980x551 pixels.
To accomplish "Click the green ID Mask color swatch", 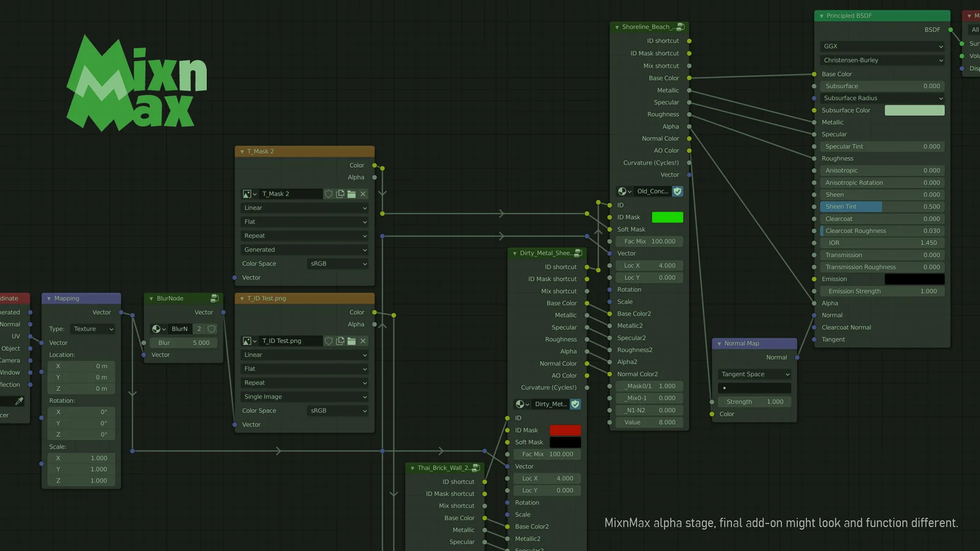I will click(x=667, y=217).
